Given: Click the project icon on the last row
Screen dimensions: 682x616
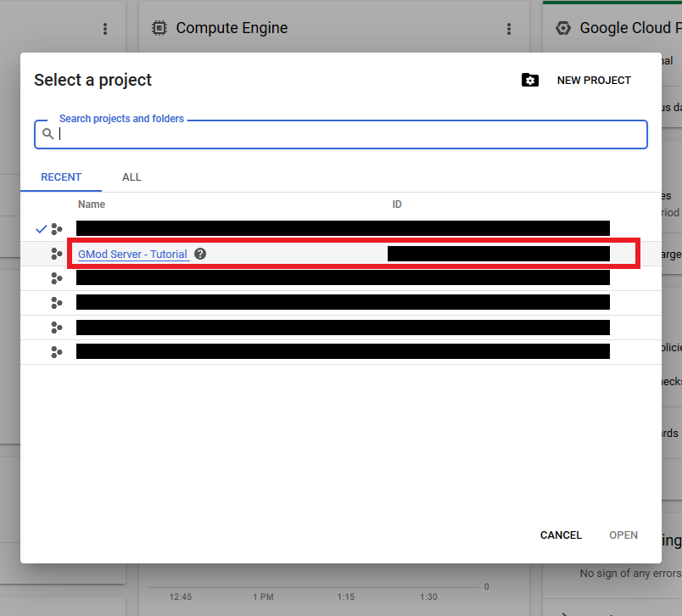Looking at the screenshot, I should tap(57, 351).
